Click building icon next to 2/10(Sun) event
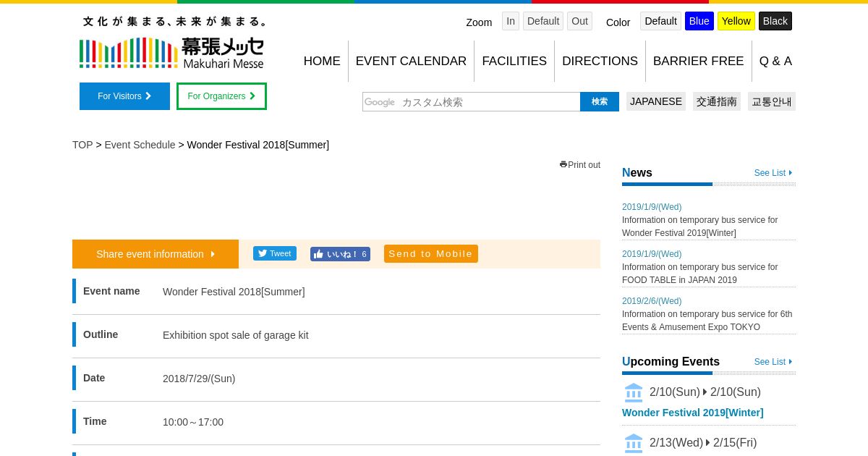 click(x=634, y=392)
